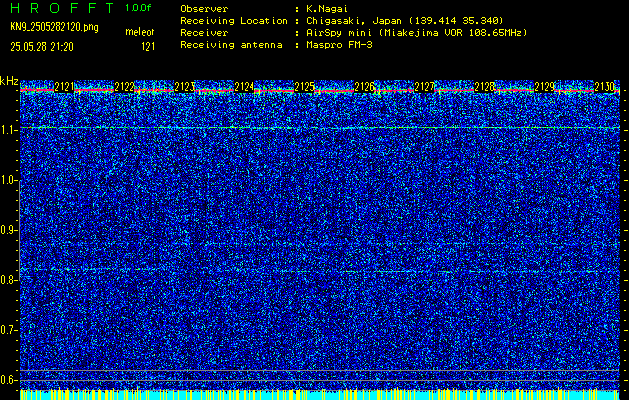Click the 1.0 frequency axis label
Screen dimensions: 629x400
pos(9,181)
